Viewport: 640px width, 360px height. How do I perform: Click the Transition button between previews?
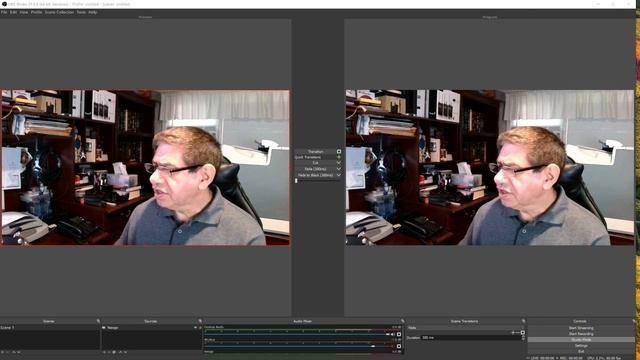coord(315,151)
